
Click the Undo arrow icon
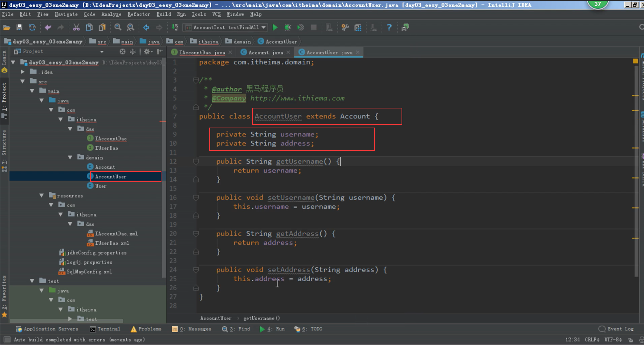(48, 27)
